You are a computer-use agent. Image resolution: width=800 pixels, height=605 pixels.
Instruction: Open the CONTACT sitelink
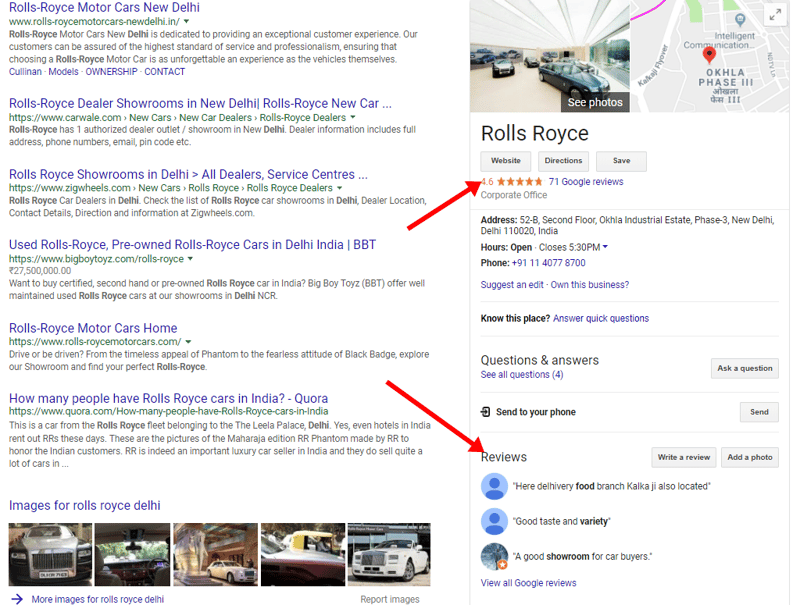164,71
